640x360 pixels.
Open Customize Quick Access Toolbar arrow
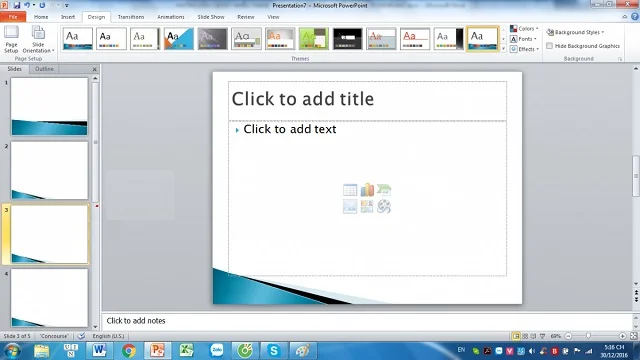67,6
